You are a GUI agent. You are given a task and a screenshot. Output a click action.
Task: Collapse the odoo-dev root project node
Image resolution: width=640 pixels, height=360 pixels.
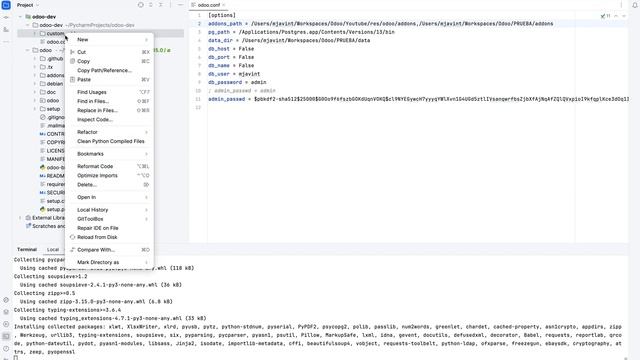[x=20, y=17]
